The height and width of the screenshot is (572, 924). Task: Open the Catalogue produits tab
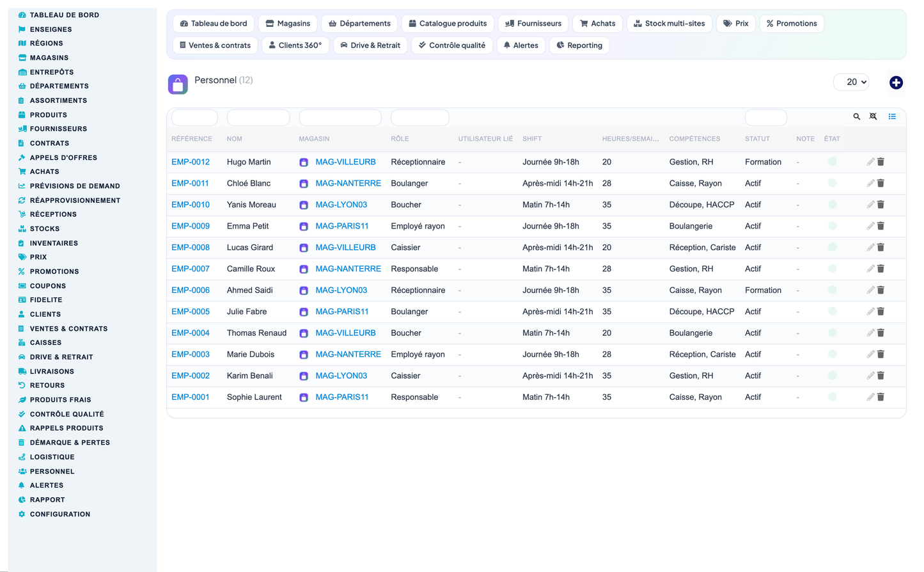coord(448,24)
